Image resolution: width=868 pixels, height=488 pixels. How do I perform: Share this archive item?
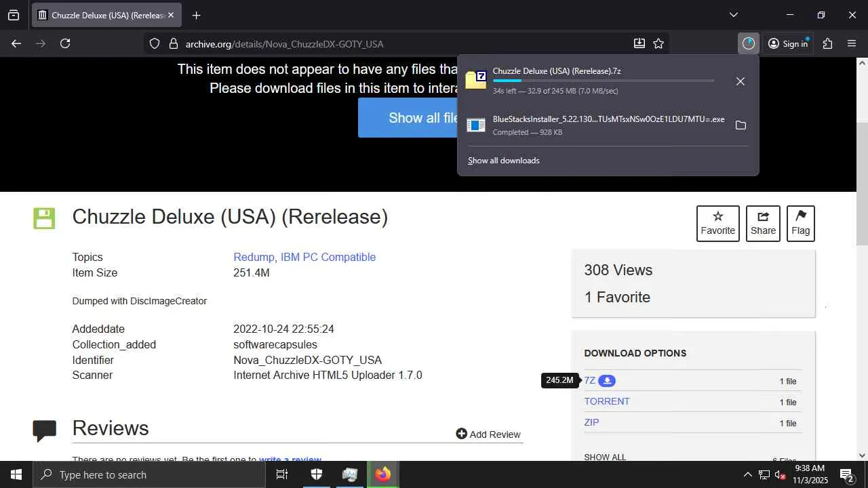(763, 224)
